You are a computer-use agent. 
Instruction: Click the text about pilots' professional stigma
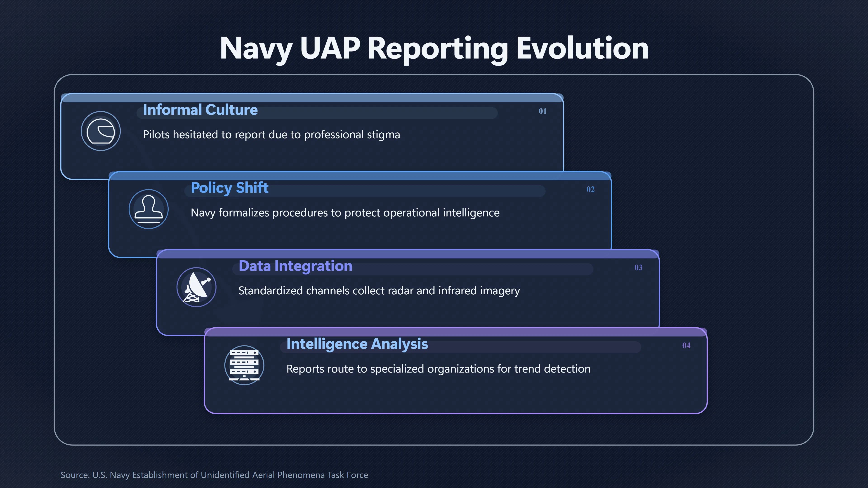click(271, 135)
